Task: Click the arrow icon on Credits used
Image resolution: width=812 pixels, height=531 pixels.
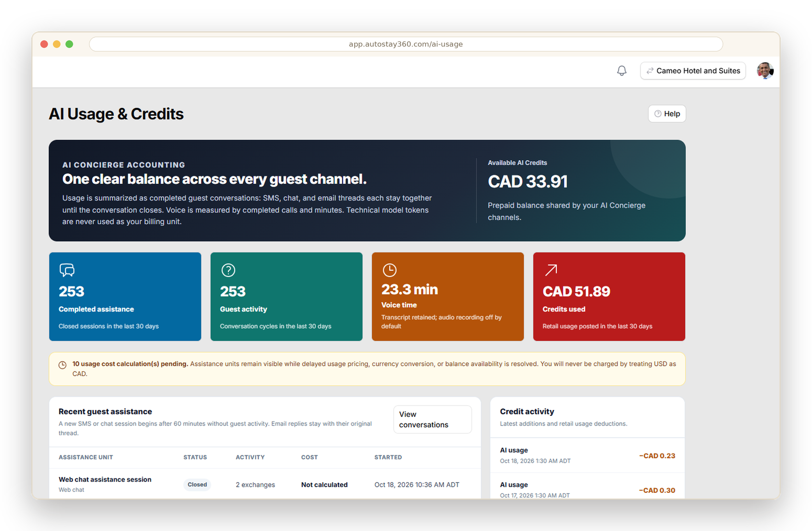Action: [551, 270]
